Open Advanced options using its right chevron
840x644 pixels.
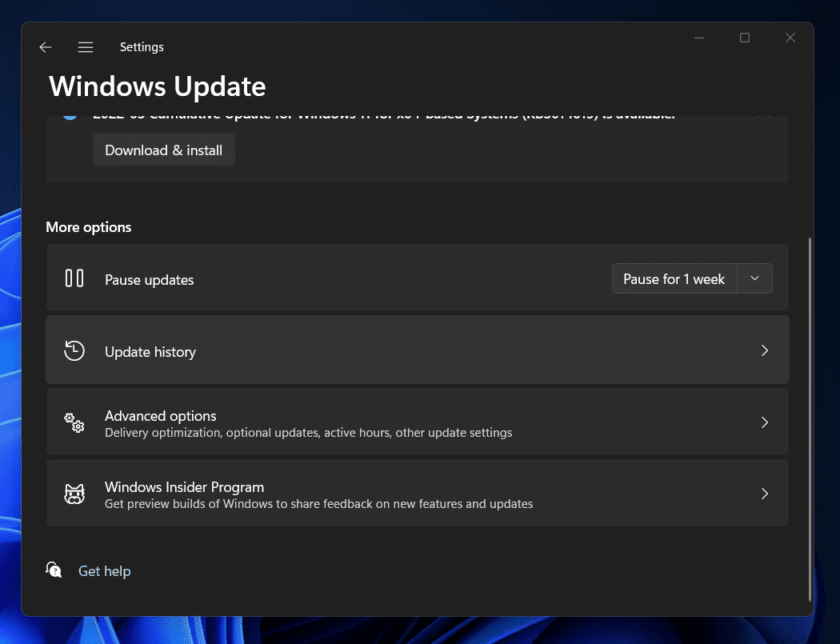pos(764,422)
